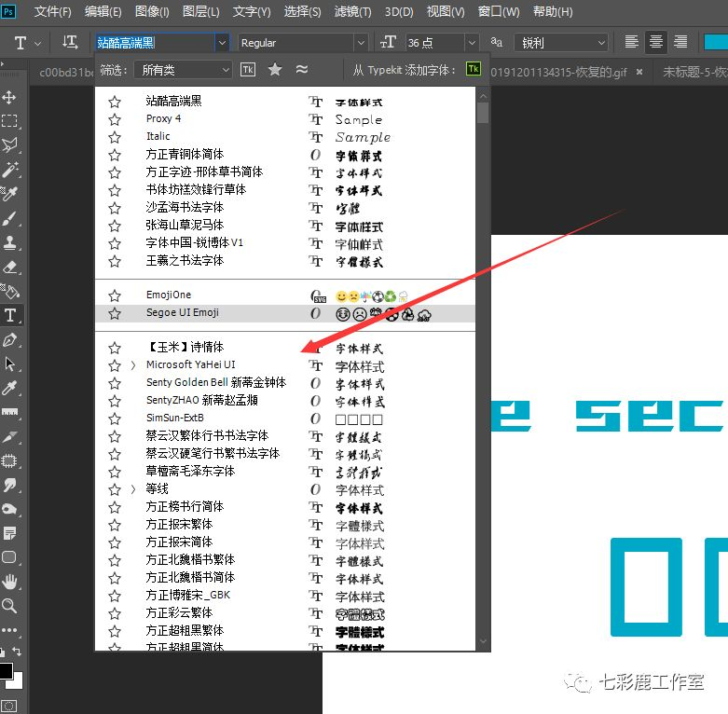Open the 帮助(H) menu
The image size is (728, 714).
coord(553,11)
